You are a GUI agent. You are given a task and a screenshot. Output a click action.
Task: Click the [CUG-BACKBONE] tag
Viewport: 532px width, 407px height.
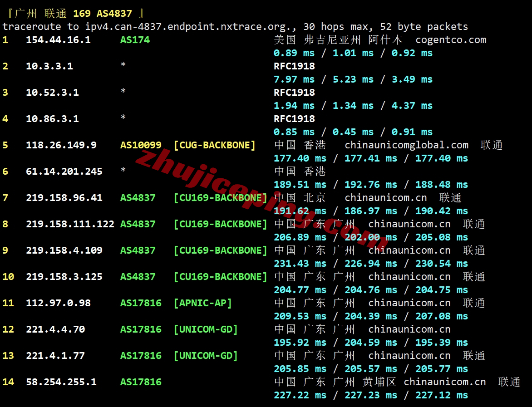214,145
